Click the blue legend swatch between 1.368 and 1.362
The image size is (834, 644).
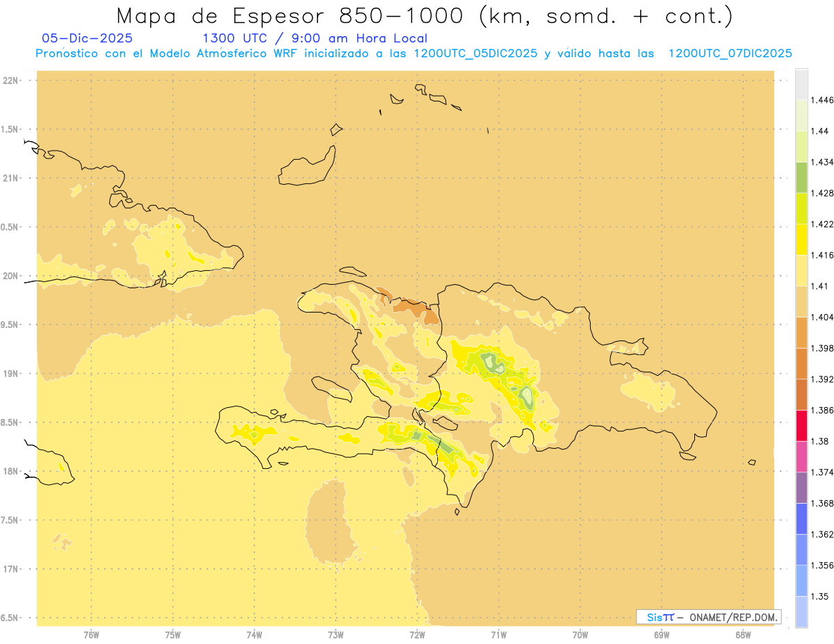click(x=801, y=518)
